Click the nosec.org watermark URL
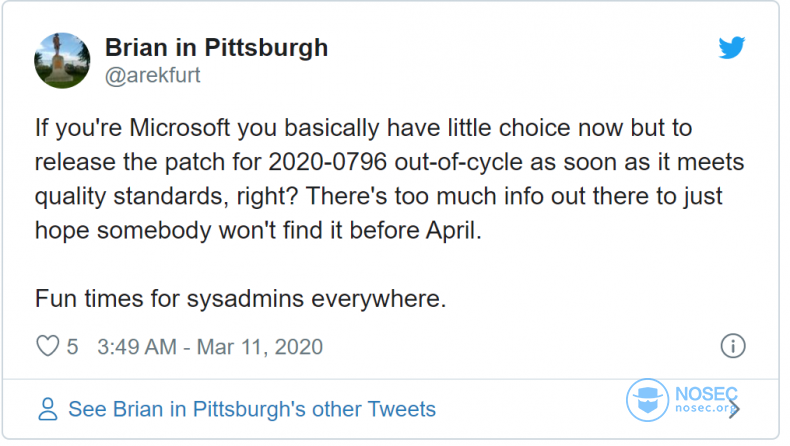The image size is (790, 446). click(x=704, y=408)
